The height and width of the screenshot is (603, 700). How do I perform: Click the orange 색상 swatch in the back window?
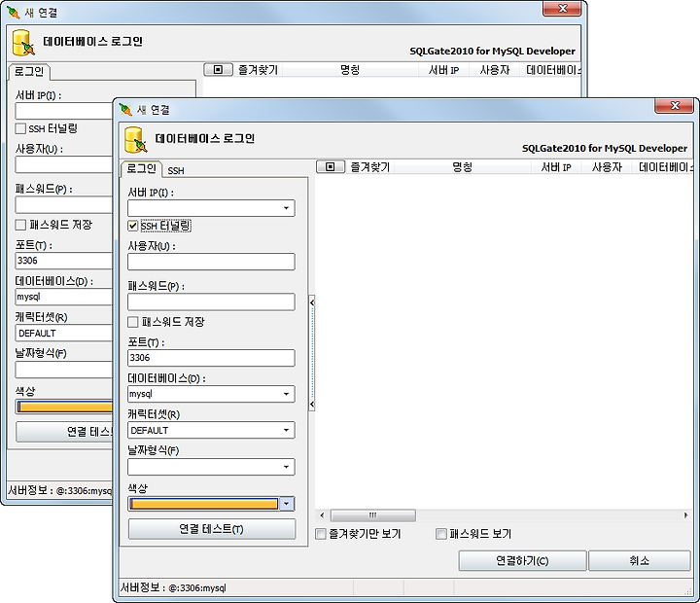point(65,407)
